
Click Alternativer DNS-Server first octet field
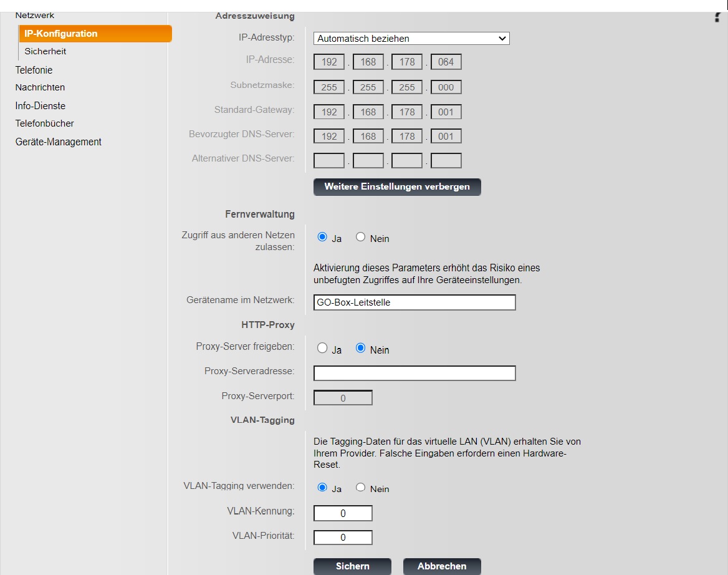pos(329,161)
